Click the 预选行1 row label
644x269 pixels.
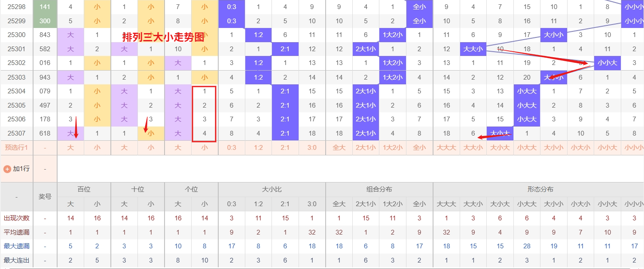pyautogui.click(x=16, y=148)
